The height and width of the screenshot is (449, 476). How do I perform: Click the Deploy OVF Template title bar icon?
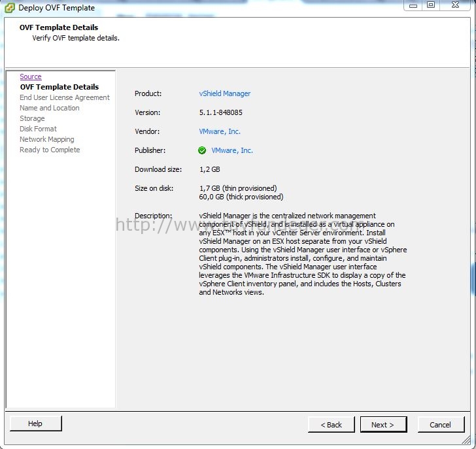pos(9,8)
